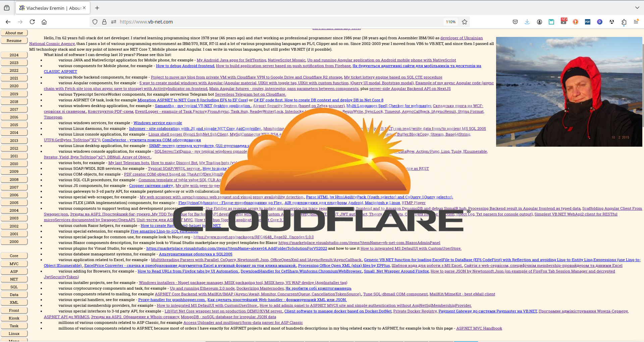This screenshot has width=644, height=342.
Task: Close the Viacheslav Eremin tab
Action: point(84,8)
